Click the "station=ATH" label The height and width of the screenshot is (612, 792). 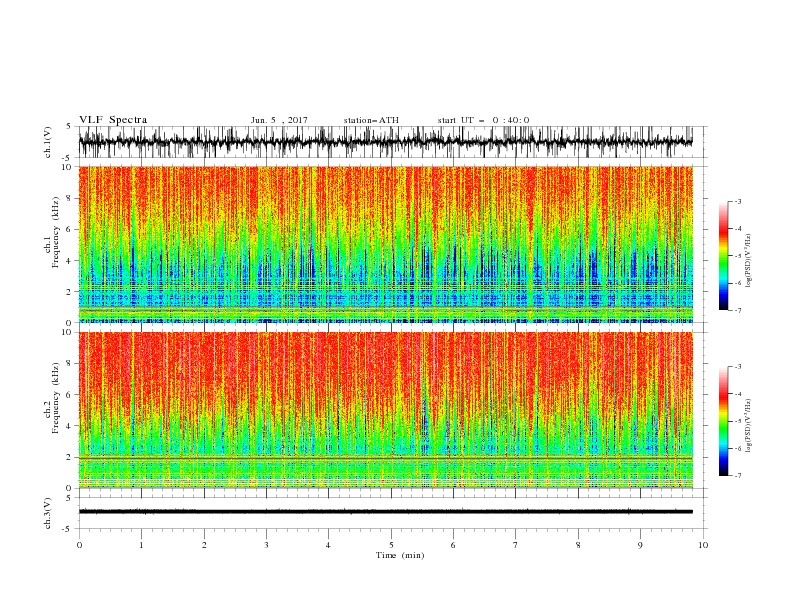coord(371,120)
